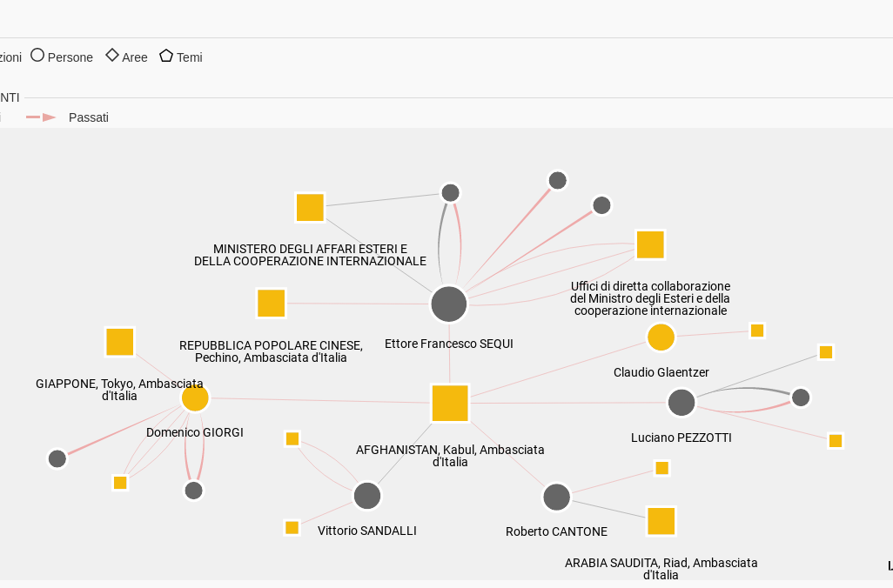Click the 'ARABIA SAUDITA, Riad' label text
Viewport: 893px width, 588px height.
tap(661, 569)
